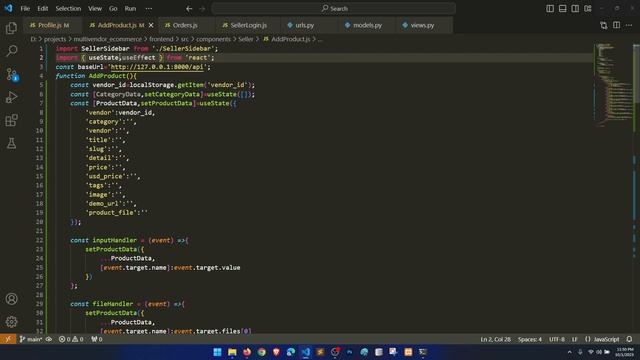The width and height of the screenshot is (640, 360).
Task: Expand the overflow menu ellipsis in menu bar
Action: pos(149,8)
